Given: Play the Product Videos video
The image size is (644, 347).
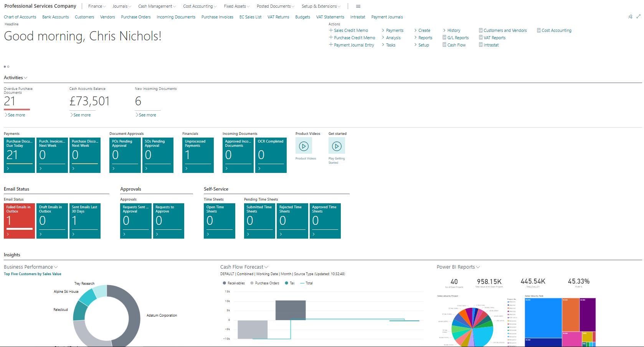Looking at the screenshot, I should pyautogui.click(x=304, y=146).
